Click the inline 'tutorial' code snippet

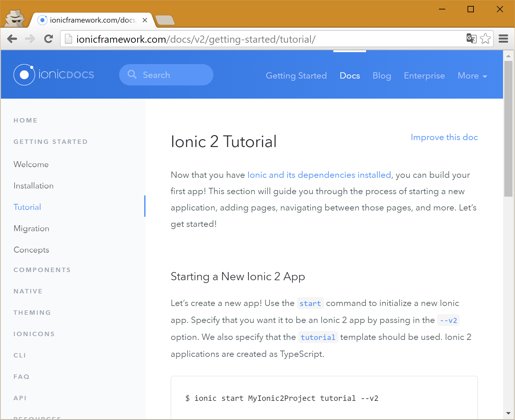tap(318, 337)
